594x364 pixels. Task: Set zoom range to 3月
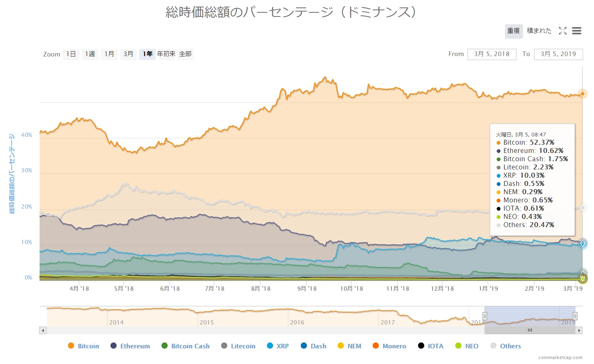pyautogui.click(x=128, y=54)
